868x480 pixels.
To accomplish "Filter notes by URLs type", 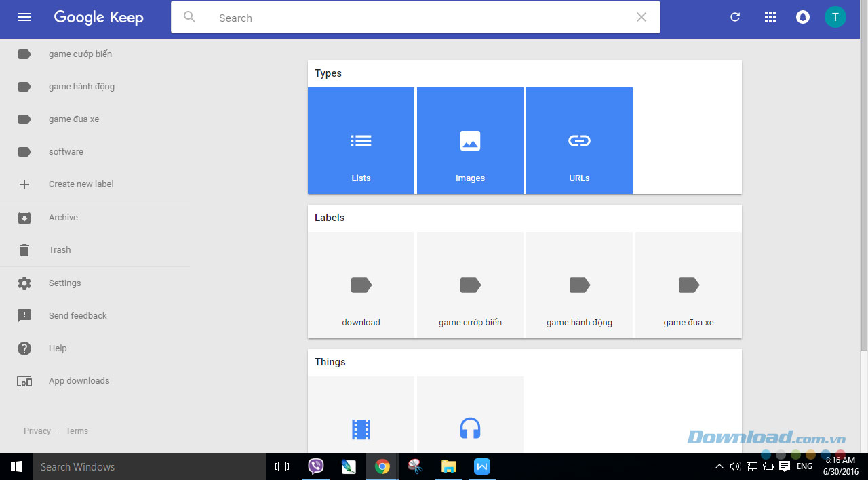I will coord(579,141).
